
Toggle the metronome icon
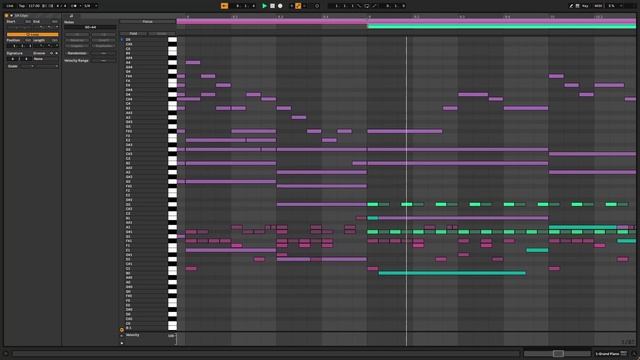[x=74, y=6]
